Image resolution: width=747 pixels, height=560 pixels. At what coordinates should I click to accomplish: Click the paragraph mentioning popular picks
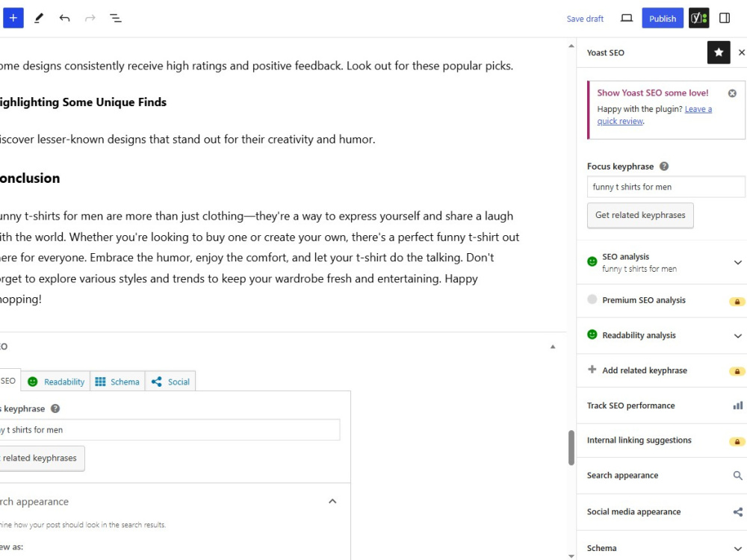pos(256,66)
